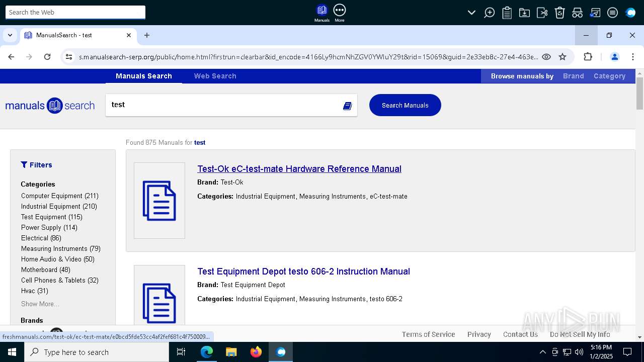
Task: Click the browser logo icon at top right
Action: pyautogui.click(x=630, y=13)
